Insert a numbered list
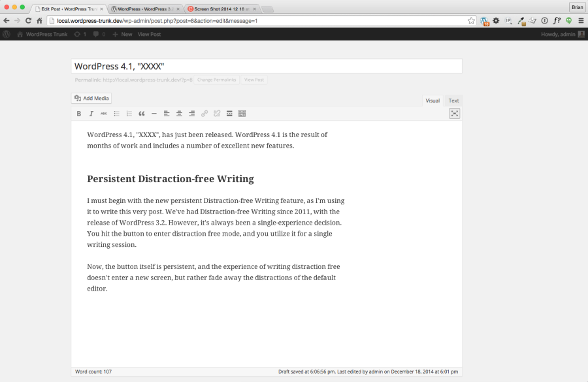 tap(129, 114)
